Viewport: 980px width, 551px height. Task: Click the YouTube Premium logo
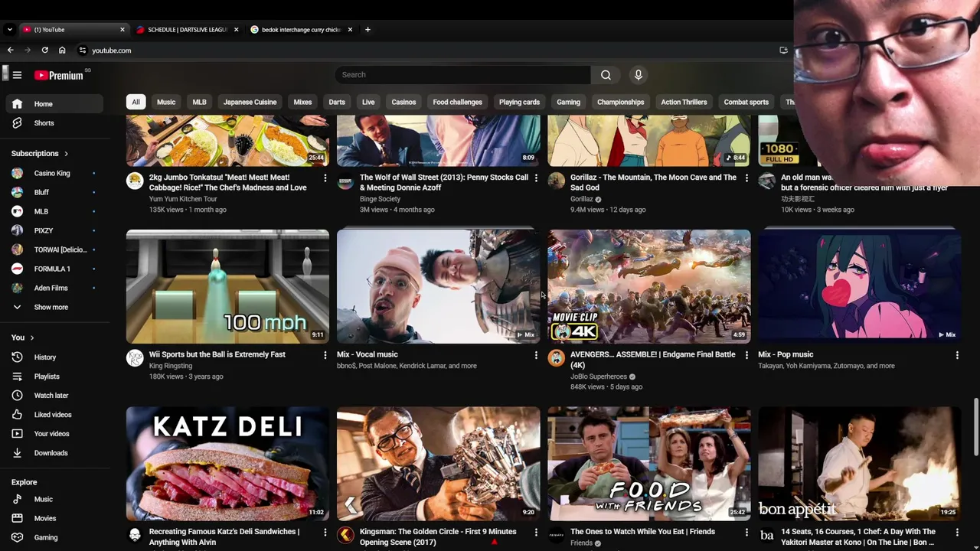58,75
